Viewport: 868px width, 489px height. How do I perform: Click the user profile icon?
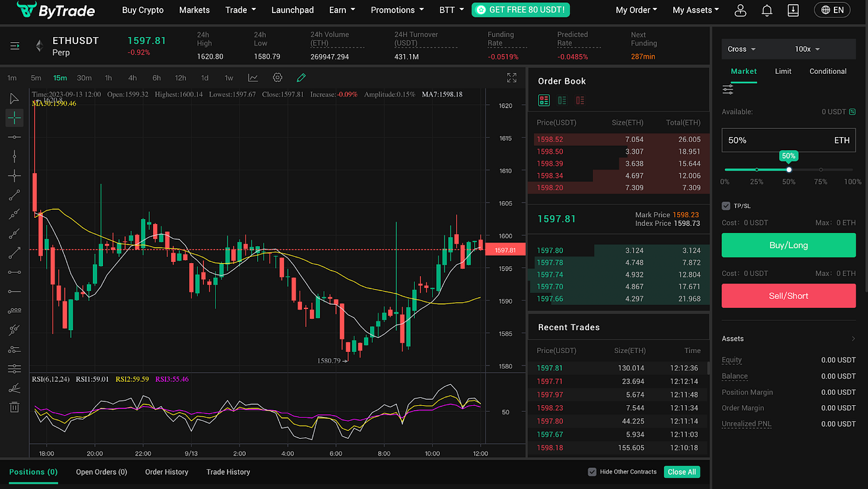[740, 10]
